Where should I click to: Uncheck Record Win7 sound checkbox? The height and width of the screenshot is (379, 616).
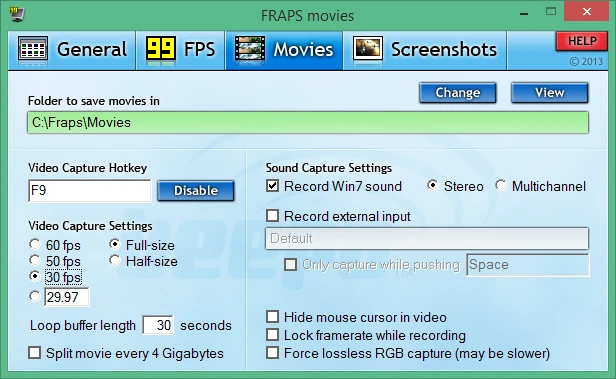point(273,185)
